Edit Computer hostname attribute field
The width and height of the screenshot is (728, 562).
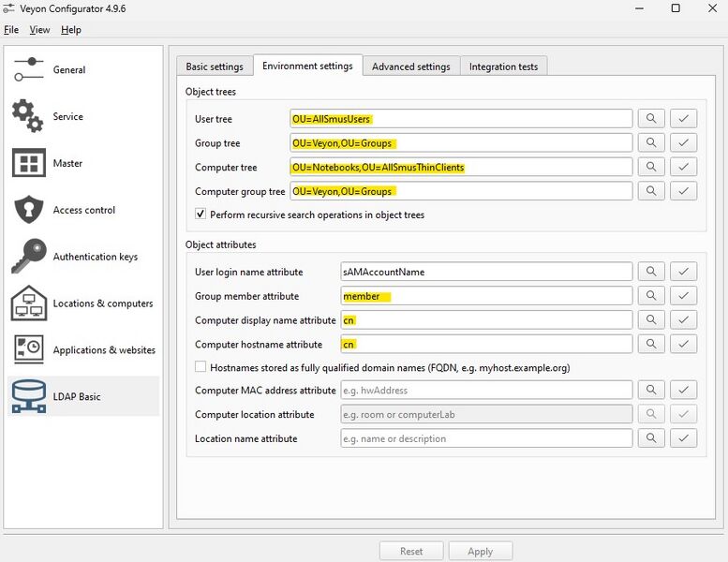[486, 344]
